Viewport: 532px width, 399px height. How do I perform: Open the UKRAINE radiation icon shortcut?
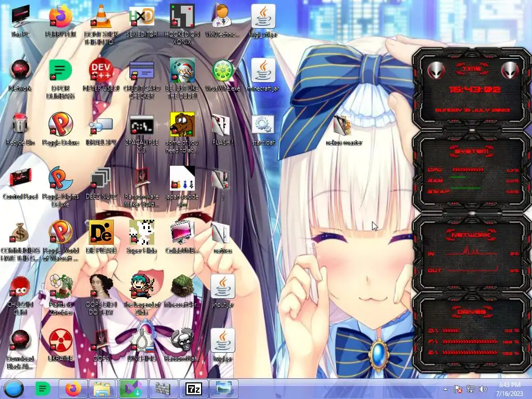[60, 345]
